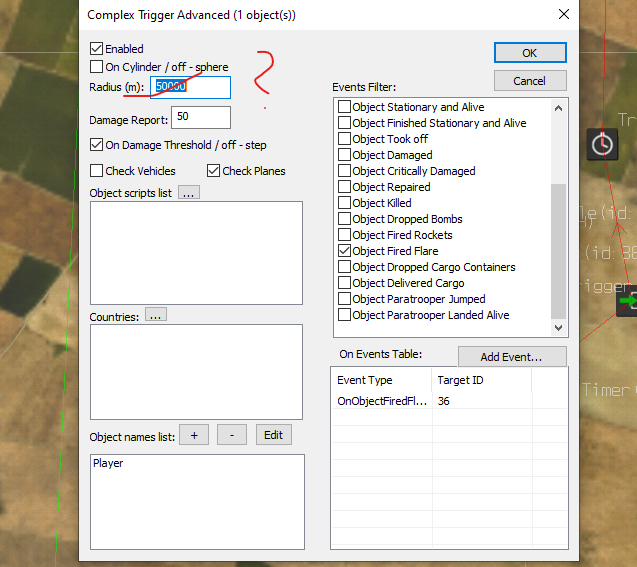Click inside the Object scripts list box
The width and height of the screenshot is (637, 567).
[x=196, y=253]
